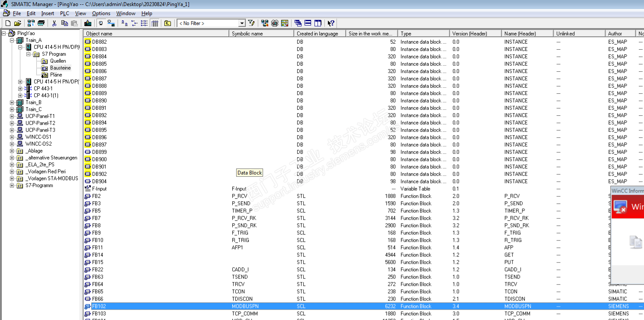The image size is (644, 320).
Task: Download to PLC using the toolbar icon
Action: click(88, 23)
